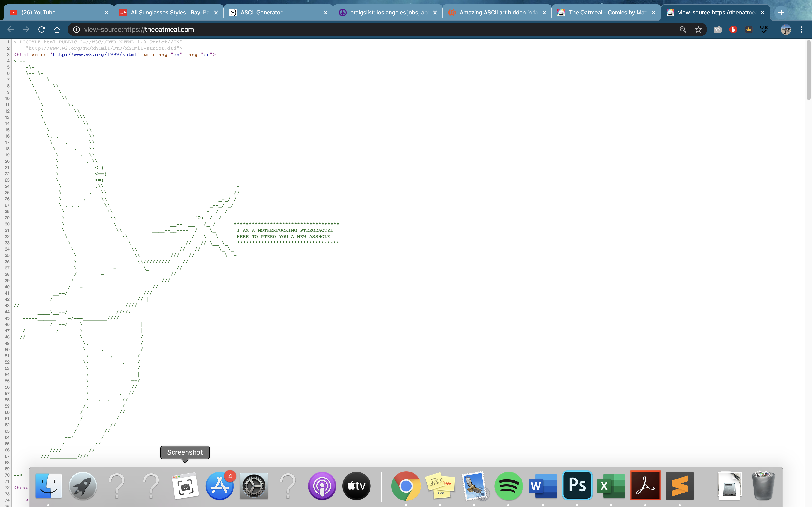This screenshot has height=507, width=812.
Task: Close the Ray-Ban Sunglasses tab
Action: click(x=216, y=12)
